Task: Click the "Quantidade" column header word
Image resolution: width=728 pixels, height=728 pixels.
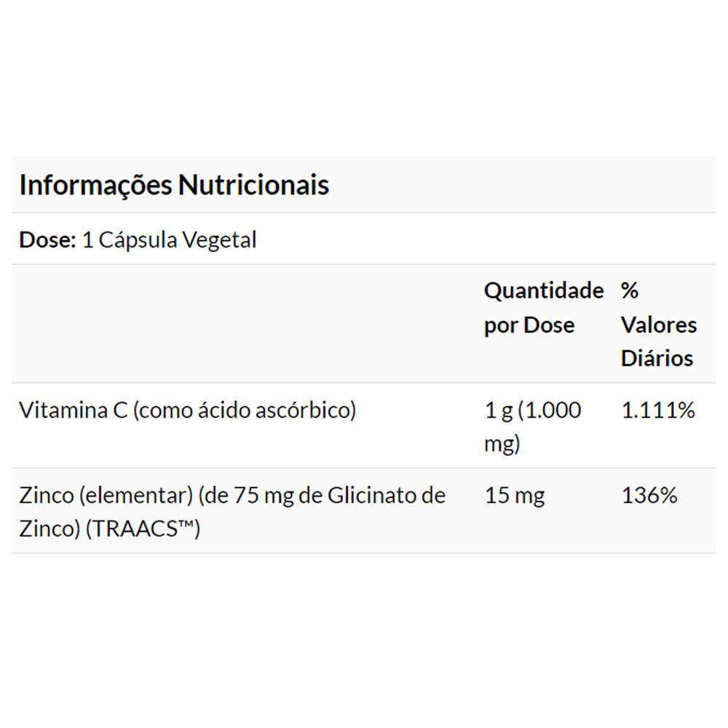Action: 543,291
